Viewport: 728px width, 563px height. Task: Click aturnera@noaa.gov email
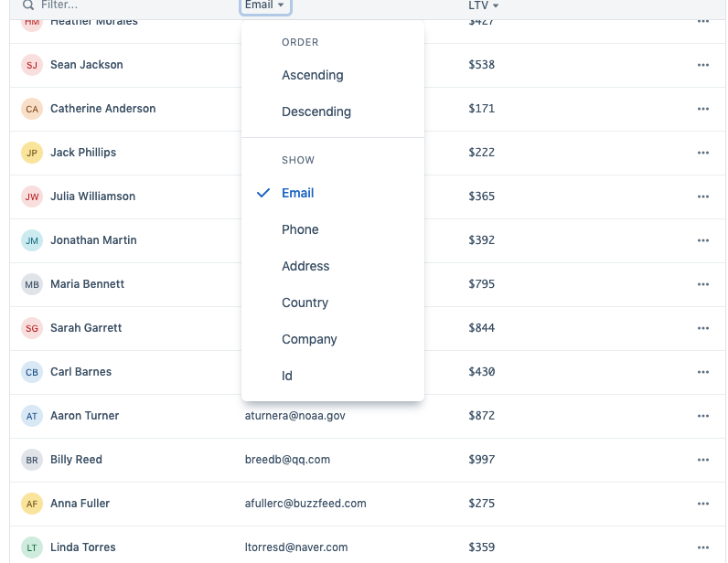[x=294, y=416]
